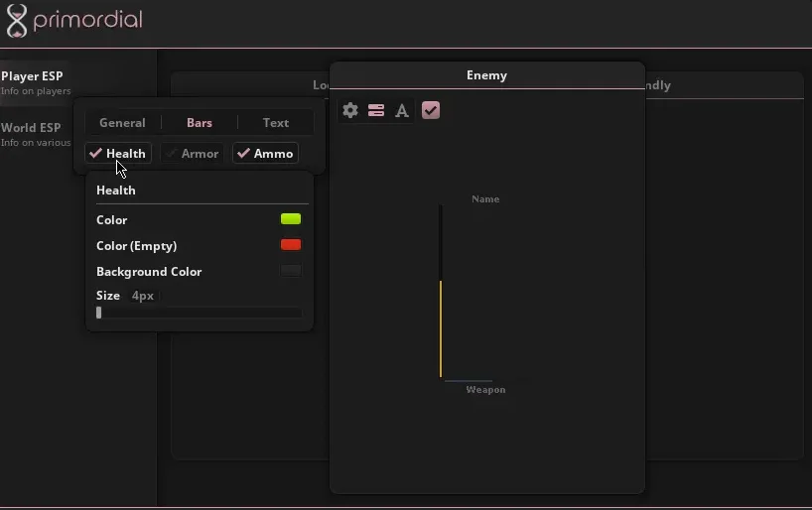Image resolution: width=812 pixels, height=510 pixels.
Task: Select the bars icon in Enemy toolbar
Action: [x=376, y=110]
